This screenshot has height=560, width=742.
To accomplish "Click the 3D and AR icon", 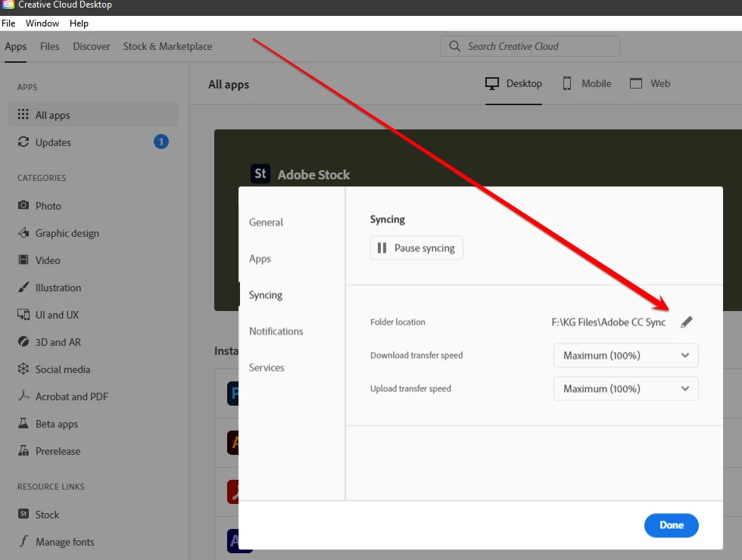I will (23, 341).
